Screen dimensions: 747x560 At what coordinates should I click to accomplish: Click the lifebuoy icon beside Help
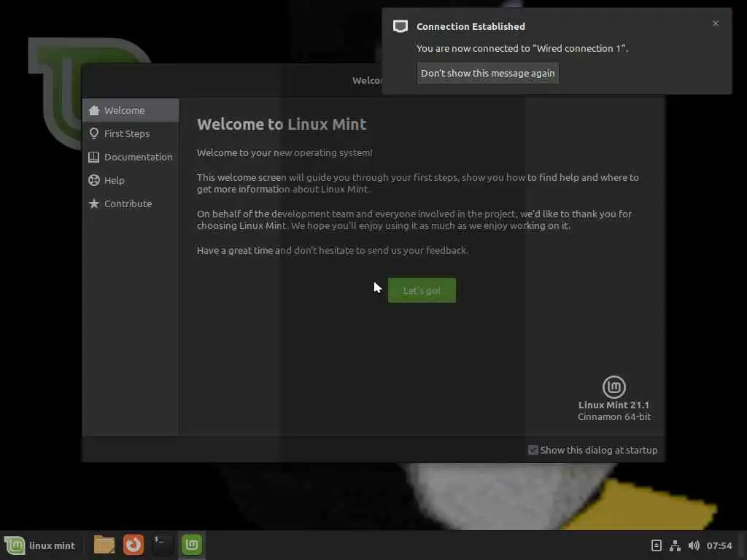tap(94, 180)
